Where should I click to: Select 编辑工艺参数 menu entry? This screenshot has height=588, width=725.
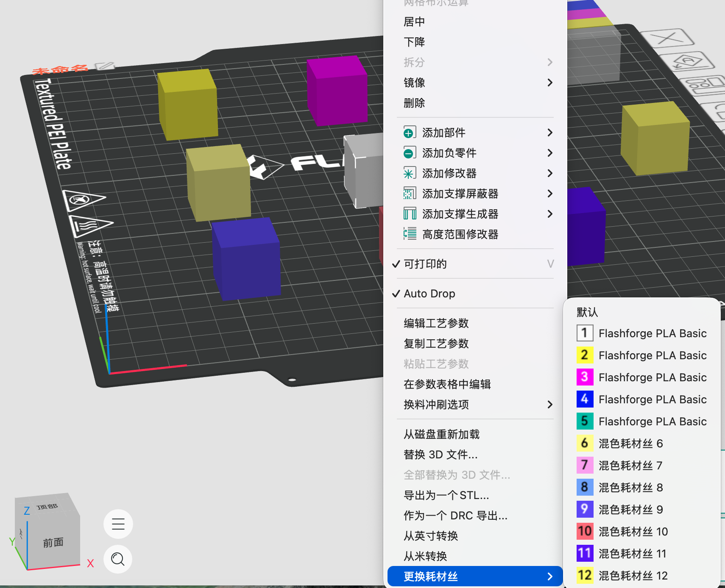click(475, 323)
